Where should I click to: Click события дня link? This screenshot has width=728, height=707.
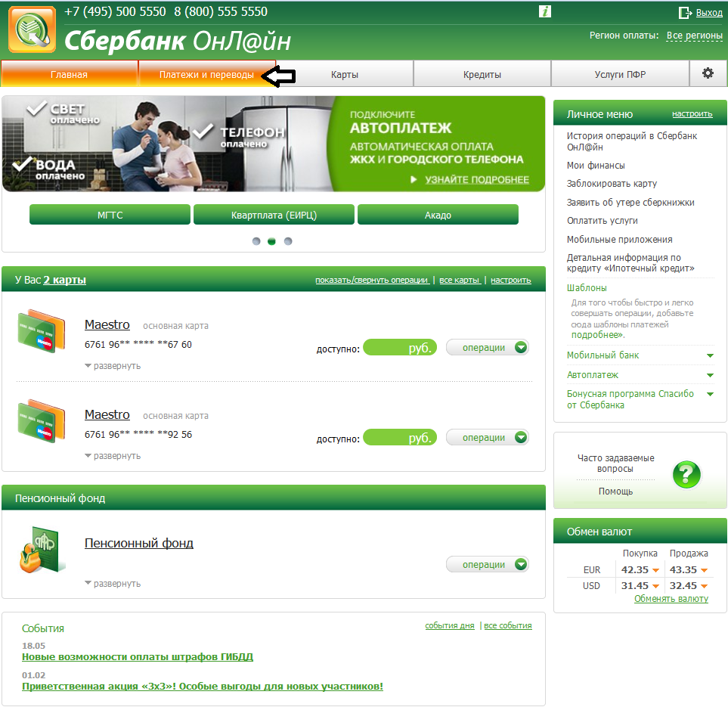tap(450, 625)
